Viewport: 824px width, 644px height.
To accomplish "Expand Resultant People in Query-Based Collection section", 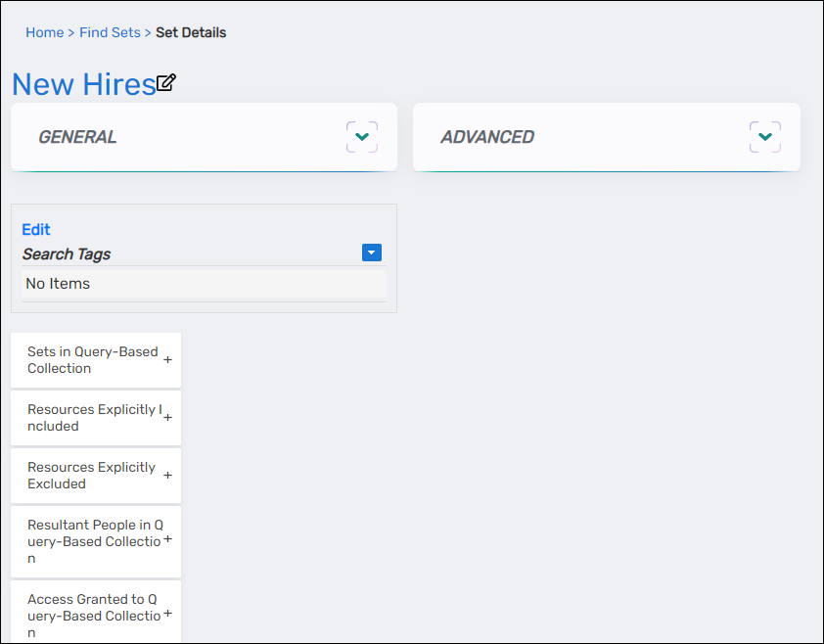I will [166, 541].
